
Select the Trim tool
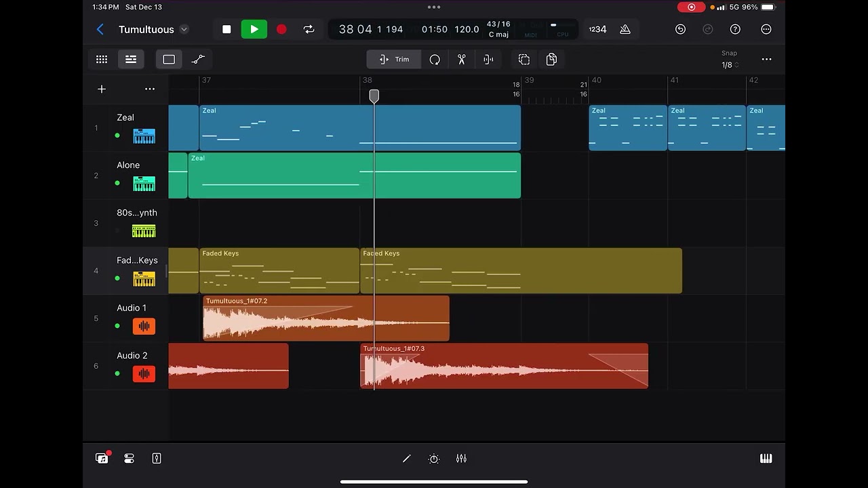coord(394,60)
